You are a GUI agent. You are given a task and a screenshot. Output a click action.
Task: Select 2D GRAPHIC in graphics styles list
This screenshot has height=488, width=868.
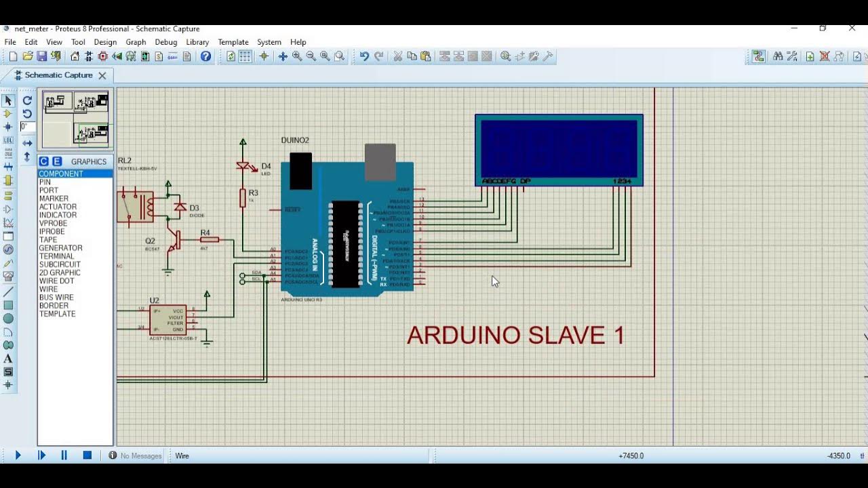[x=75, y=272]
